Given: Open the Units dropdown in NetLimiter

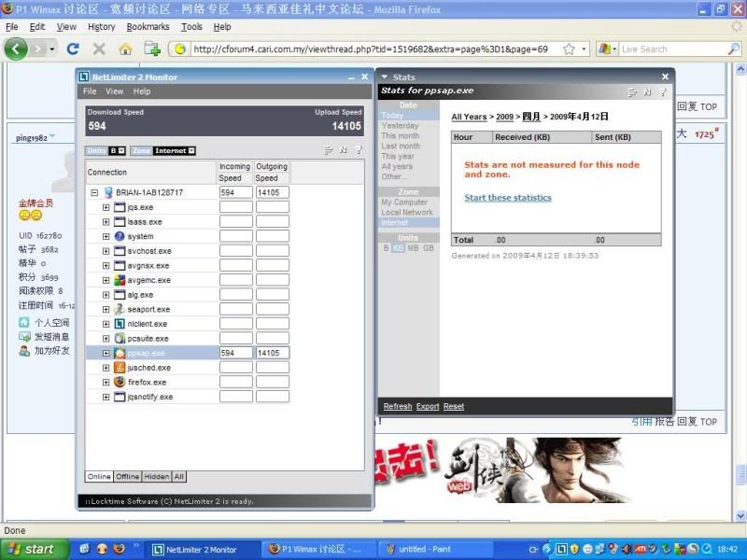Looking at the screenshot, I should (x=117, y=150).
